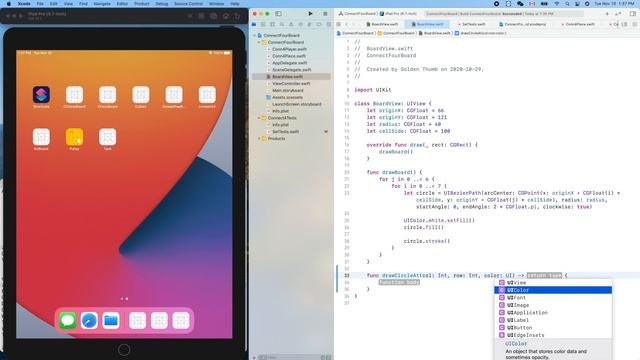Expand the Products folder
640x360 pixels.
pos(259,139)
